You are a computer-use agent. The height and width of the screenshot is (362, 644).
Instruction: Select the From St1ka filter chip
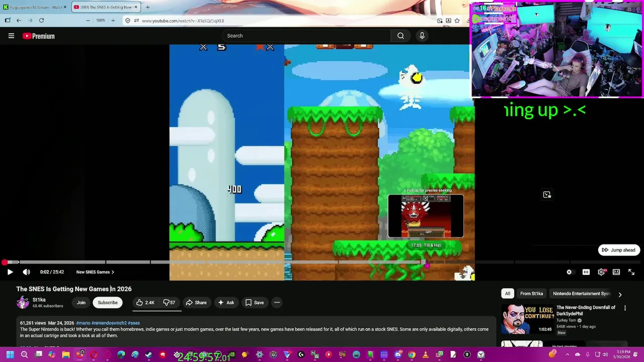click(x=531, y=294)
